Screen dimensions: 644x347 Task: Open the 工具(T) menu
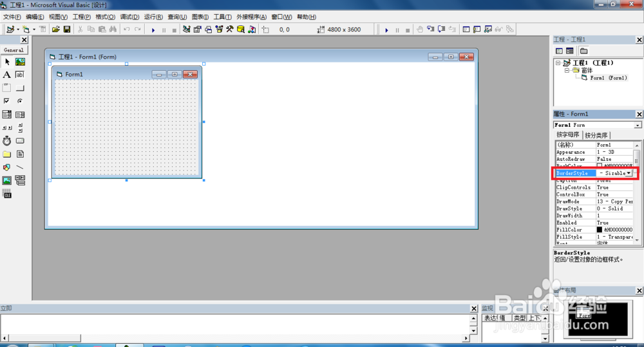222,17
